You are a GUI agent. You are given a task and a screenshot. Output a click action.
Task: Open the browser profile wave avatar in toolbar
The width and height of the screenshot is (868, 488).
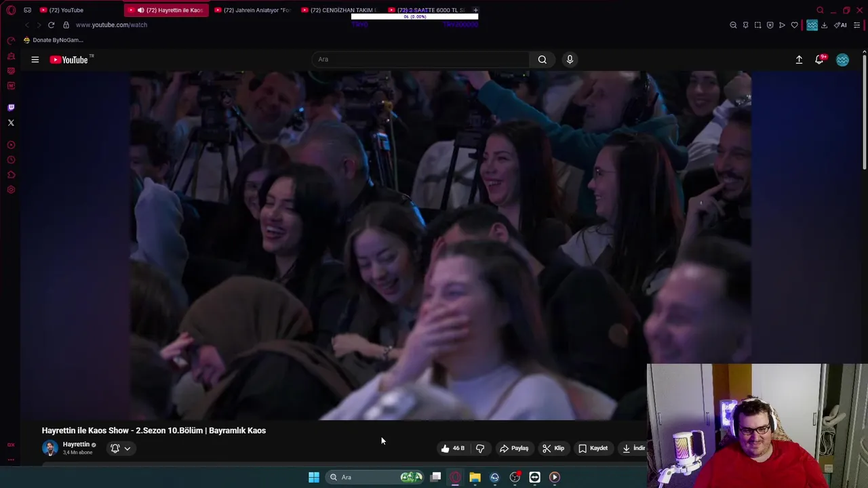pos(812,25)
